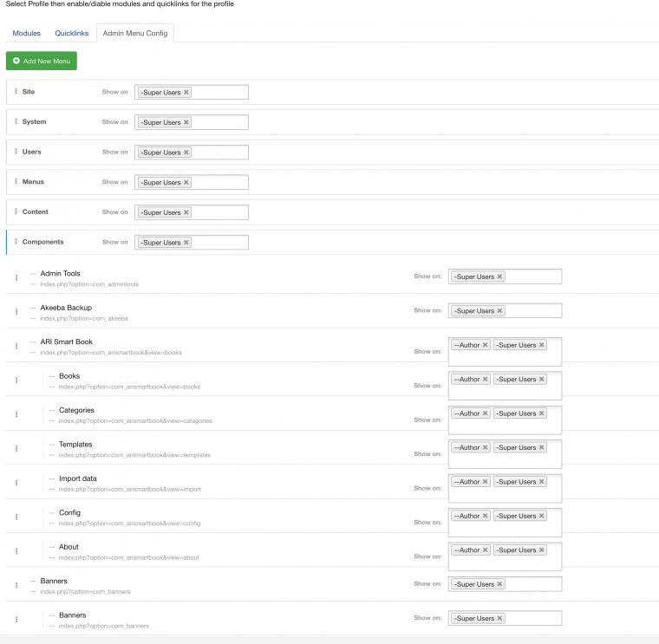Screen dimensions: 659x644
Task: Click the drag handle for Akeeba Backup row
Action: (x=16, y=311)
